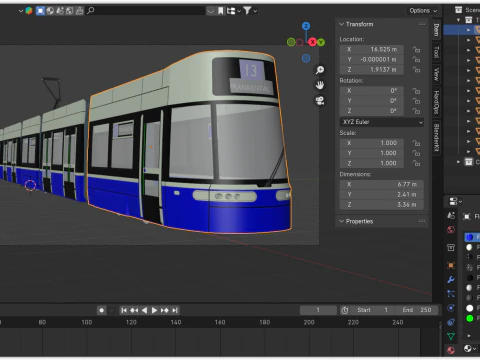Switch to the HardOps sidebar tab

(436, 102)
